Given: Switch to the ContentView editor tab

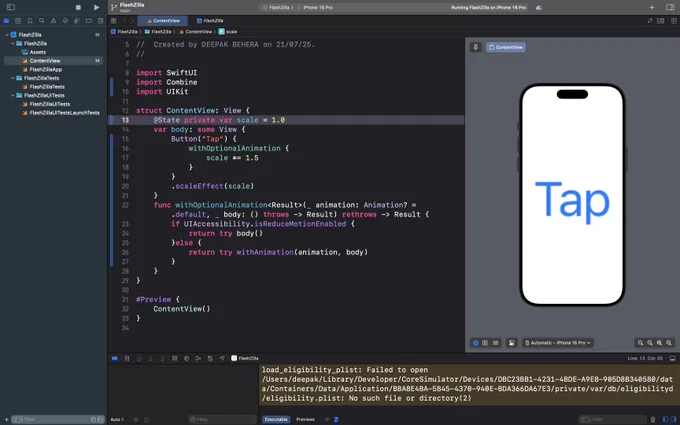Looking at the screenshot, I should pos(163,21).
